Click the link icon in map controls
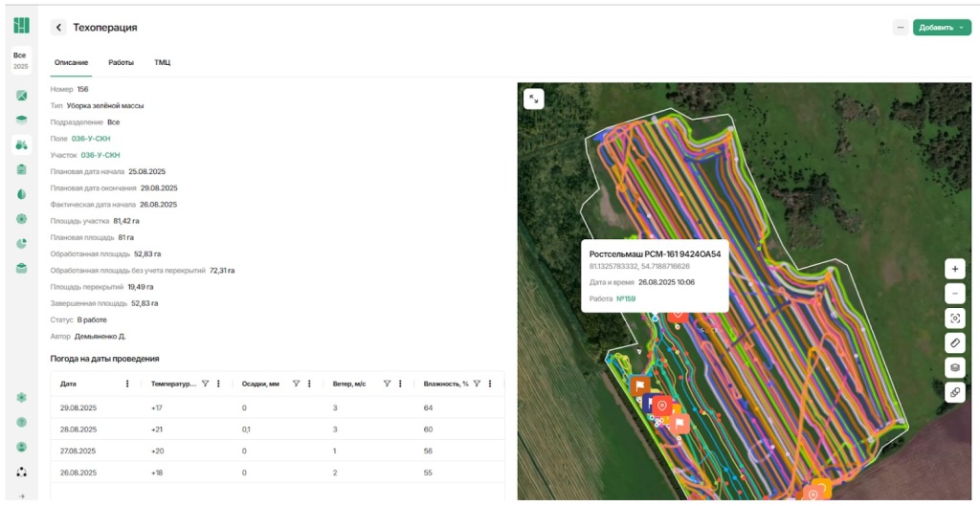Screen dimensions: 980x506 click(954, 392)
